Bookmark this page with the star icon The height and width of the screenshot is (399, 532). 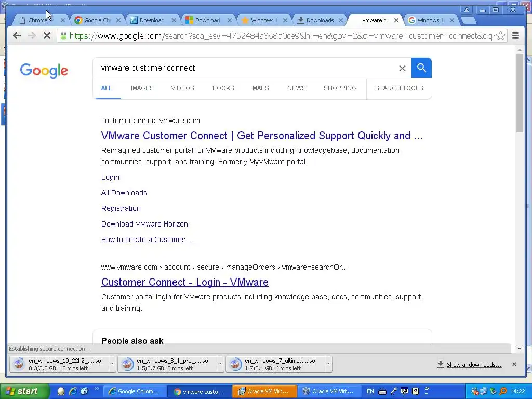click(500, 36)
